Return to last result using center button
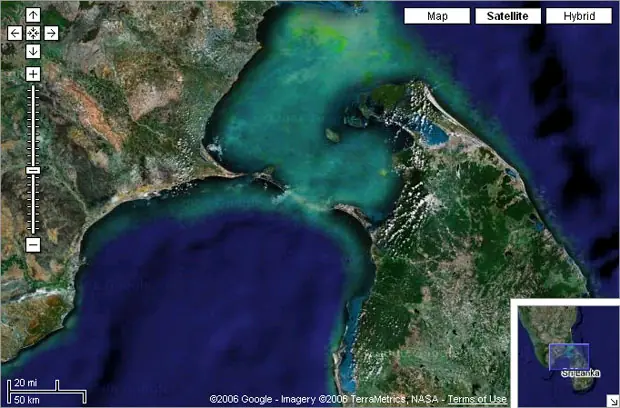Image resolution: width=620 pixels, height=408 pixels. [x=33, y=33]
